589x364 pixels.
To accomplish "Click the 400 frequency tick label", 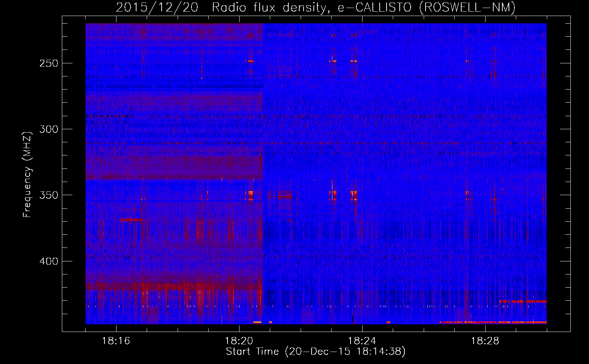I will pos(49,261).
